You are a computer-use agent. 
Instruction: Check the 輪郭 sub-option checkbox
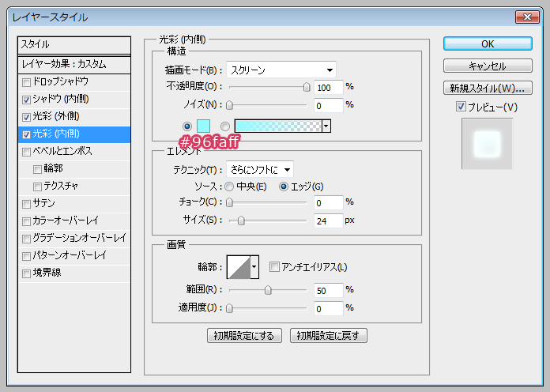click(x=37, y=169)
